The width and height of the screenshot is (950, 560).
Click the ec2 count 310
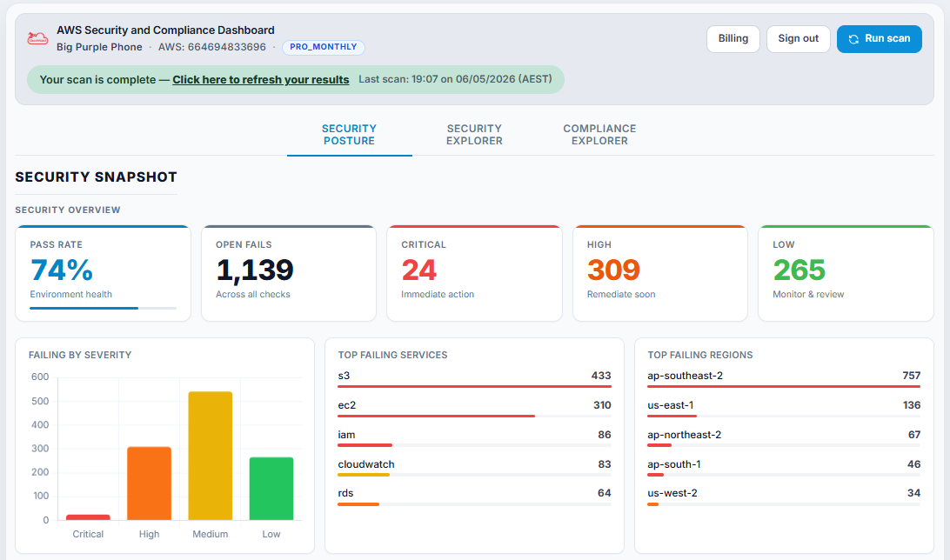click(602, 405)
